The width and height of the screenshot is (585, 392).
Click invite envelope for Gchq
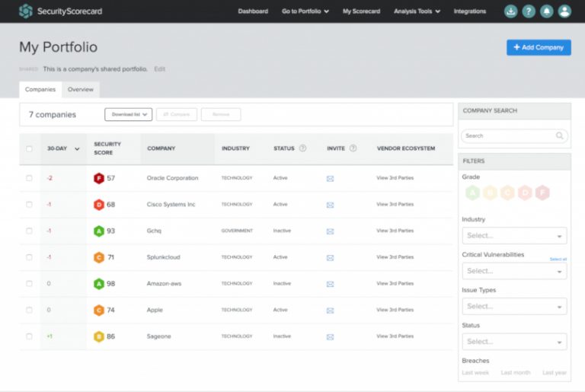[330, 231]
